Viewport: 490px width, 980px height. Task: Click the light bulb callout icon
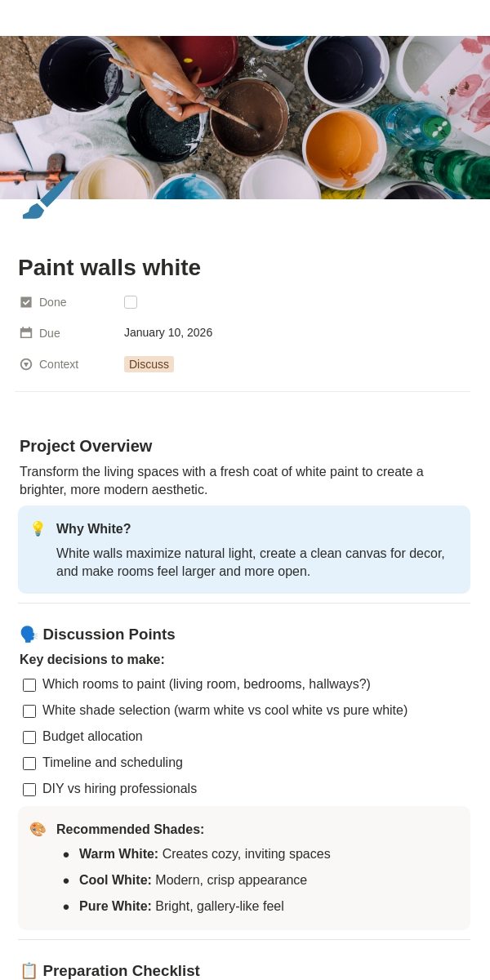(38, 529)
